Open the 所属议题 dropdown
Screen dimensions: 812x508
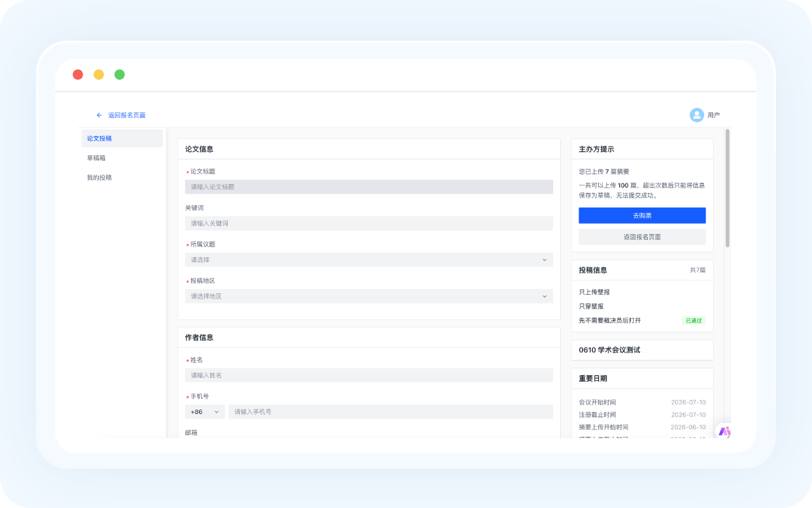pos(369,260)
